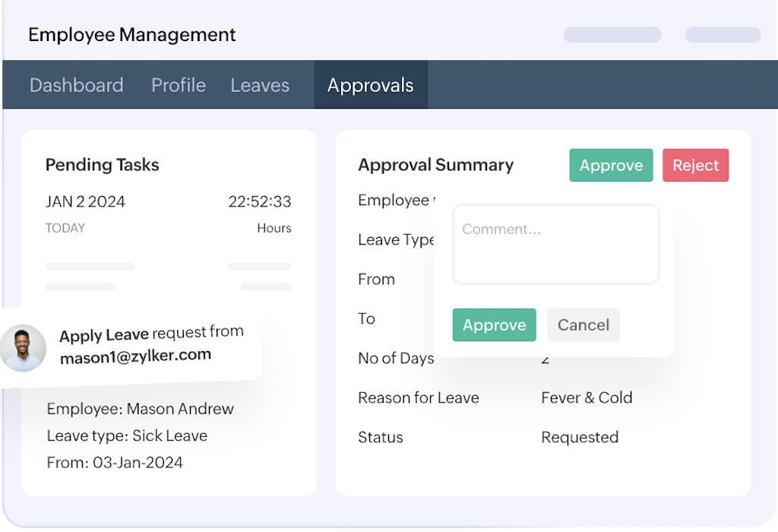Click the Approval Summary heading
Viewport: 778px width, 532px height.
pyautogui.click(x=436, y=165)
